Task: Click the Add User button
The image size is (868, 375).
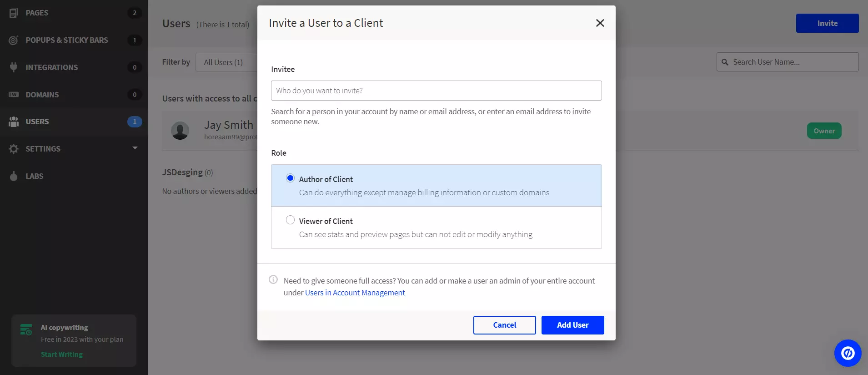Action: pyautogui.click(x=572, y=325)
